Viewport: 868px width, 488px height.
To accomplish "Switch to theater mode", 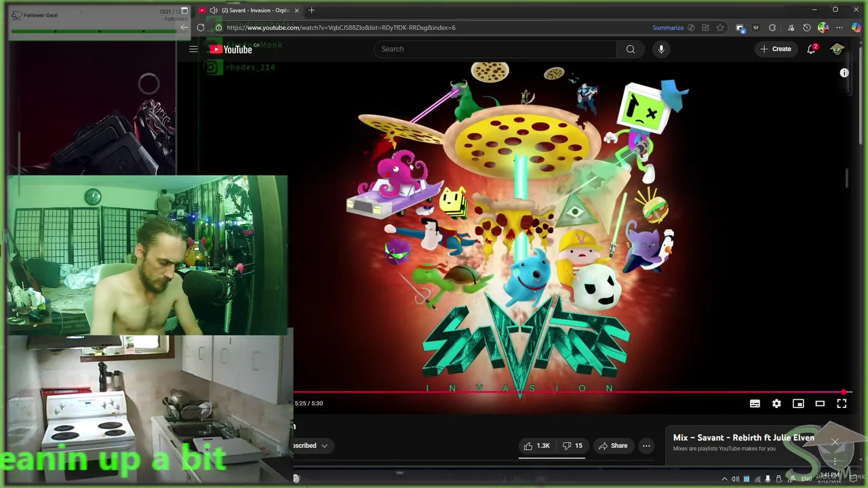I will coord(820,403).
